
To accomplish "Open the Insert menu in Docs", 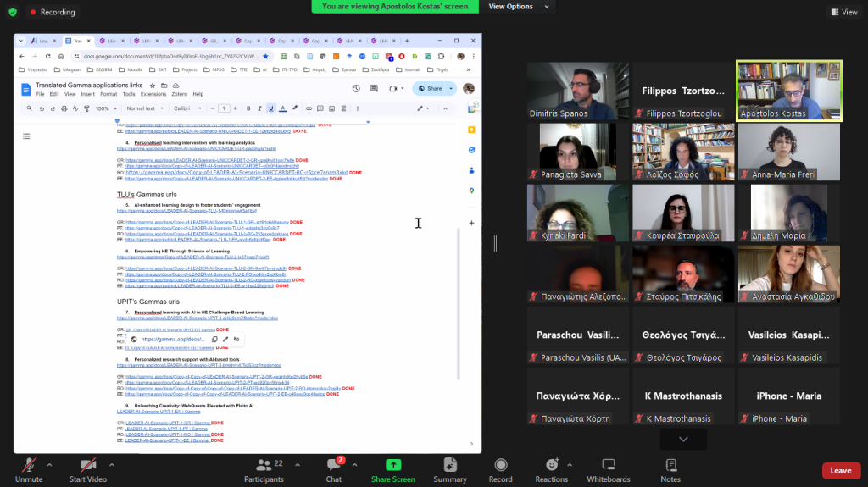I will coord(87,94).
